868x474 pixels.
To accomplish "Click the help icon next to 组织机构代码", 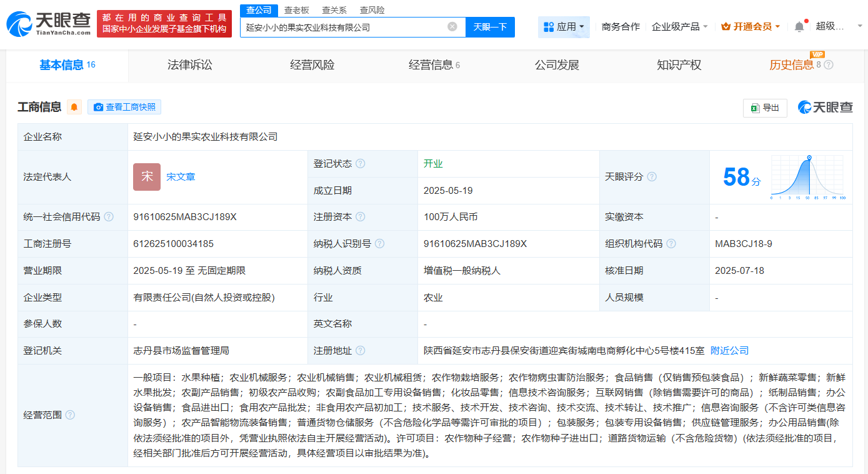I will click(x=671, y=243).
